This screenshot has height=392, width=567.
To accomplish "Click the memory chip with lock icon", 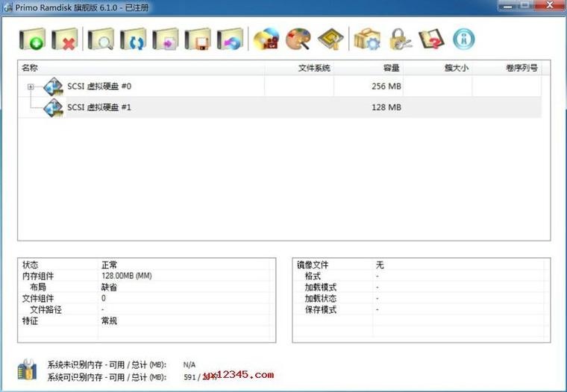I will coord(331,39).
